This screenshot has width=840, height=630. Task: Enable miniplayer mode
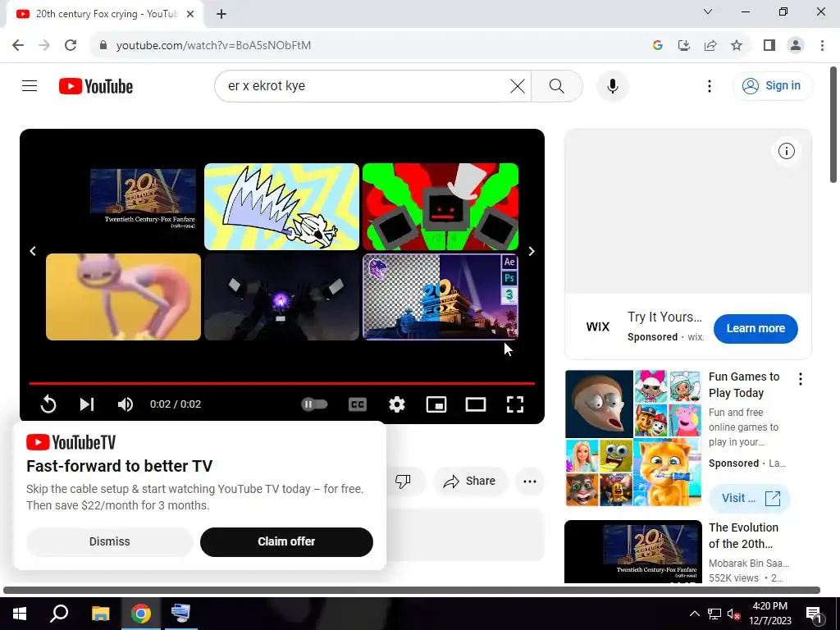[x=436, y=404]
